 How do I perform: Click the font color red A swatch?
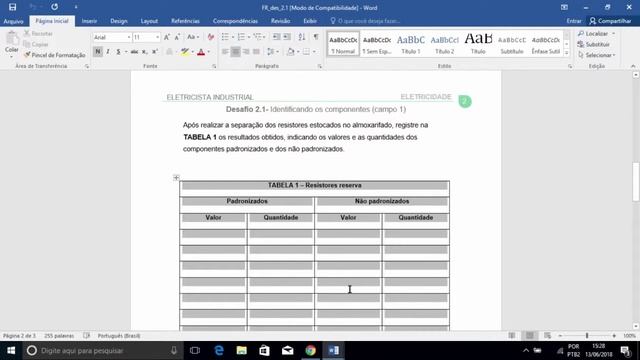[x=201, y=52]
